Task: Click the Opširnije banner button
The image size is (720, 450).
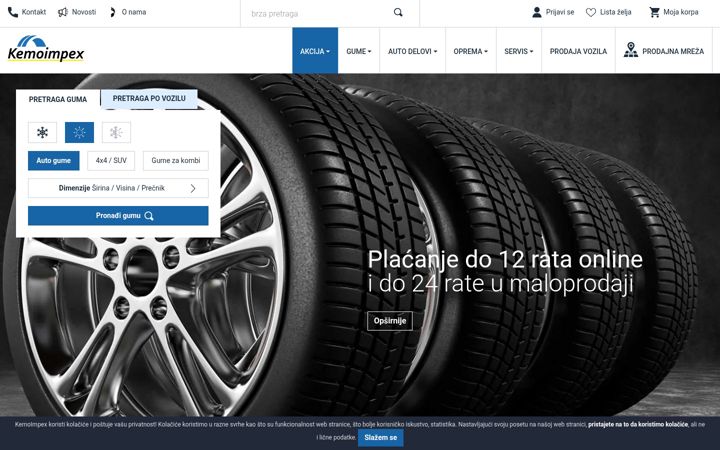Action: (x=390, y=321)
